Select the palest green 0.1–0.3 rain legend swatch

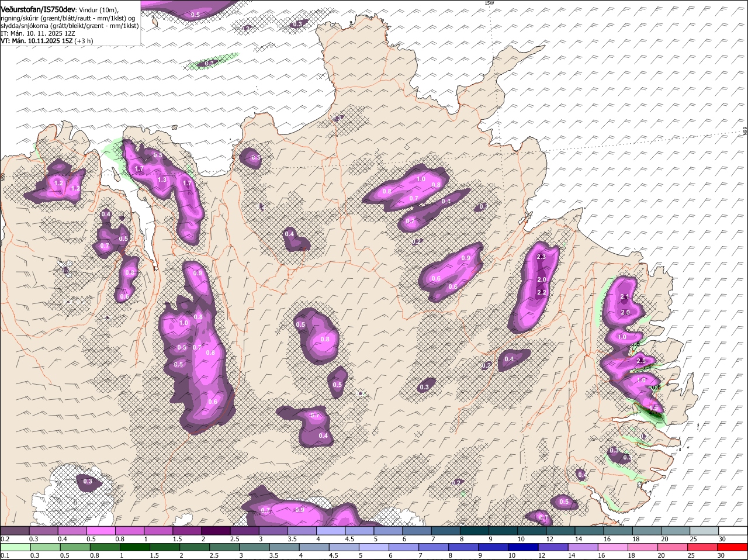point(15,547)
